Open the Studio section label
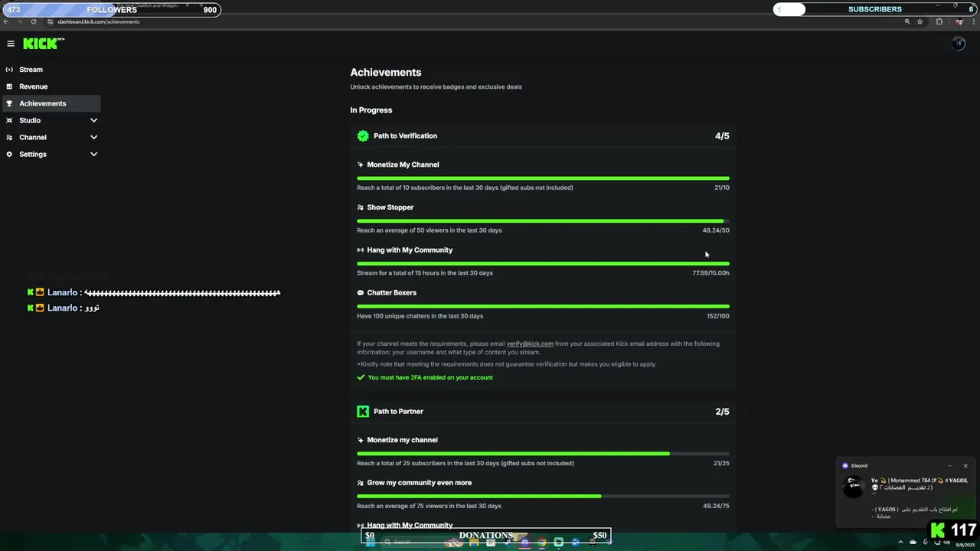980x551 pixels. [x=30, y=120]
